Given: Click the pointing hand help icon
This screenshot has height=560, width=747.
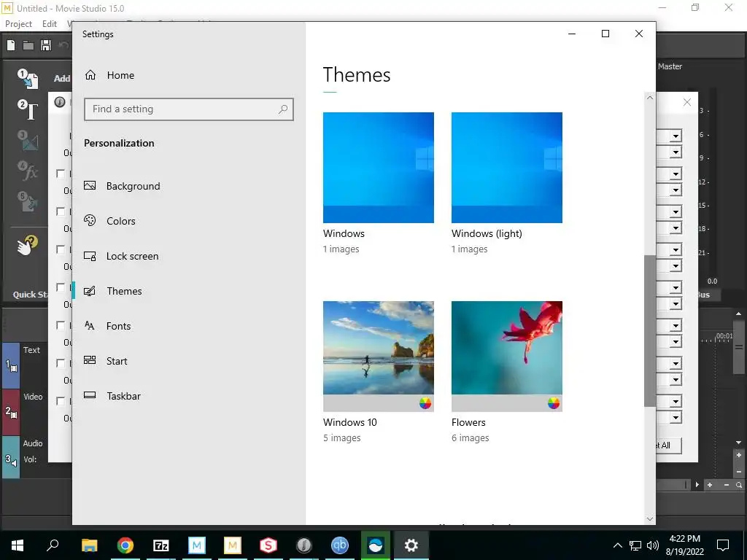Looking at the screenshot, I should (27, 245).
